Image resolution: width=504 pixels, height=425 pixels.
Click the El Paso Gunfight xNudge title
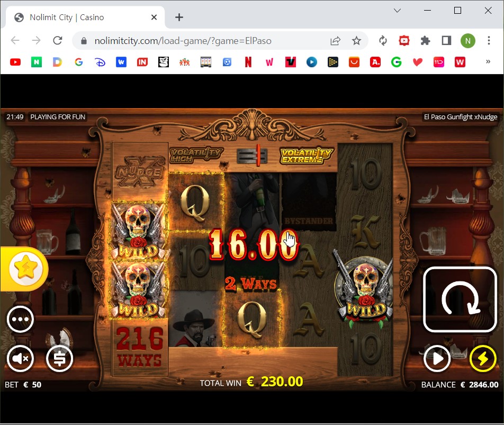tap(460, 117)
